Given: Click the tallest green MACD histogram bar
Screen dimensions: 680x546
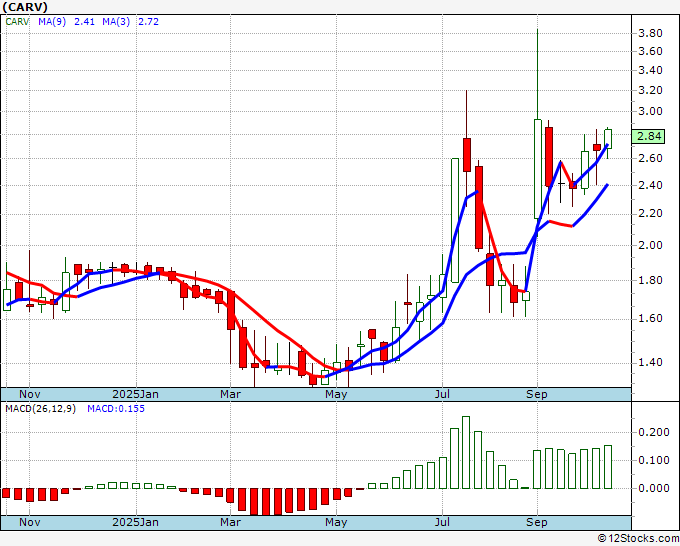Looking at the screenshot, I should (465, 452).
